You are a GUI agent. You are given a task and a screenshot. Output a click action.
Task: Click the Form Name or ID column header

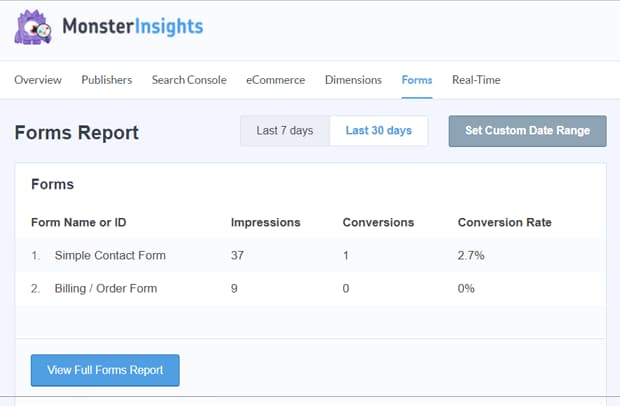click(x=79, y=223)
